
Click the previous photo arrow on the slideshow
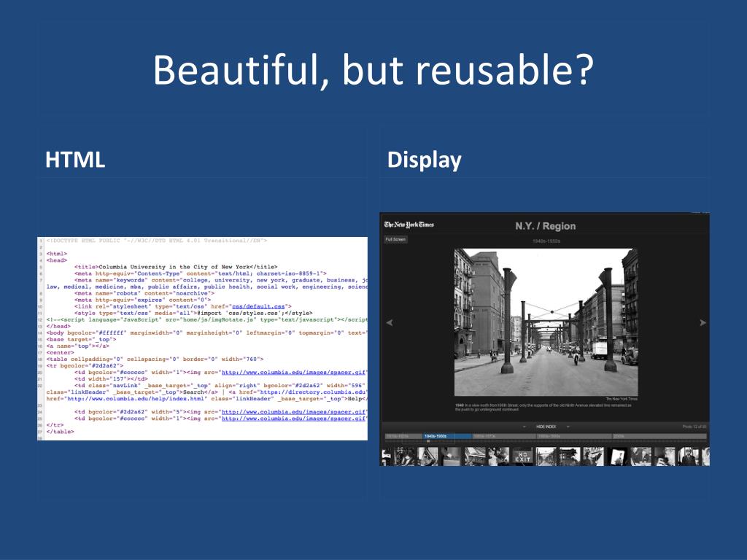390,322
